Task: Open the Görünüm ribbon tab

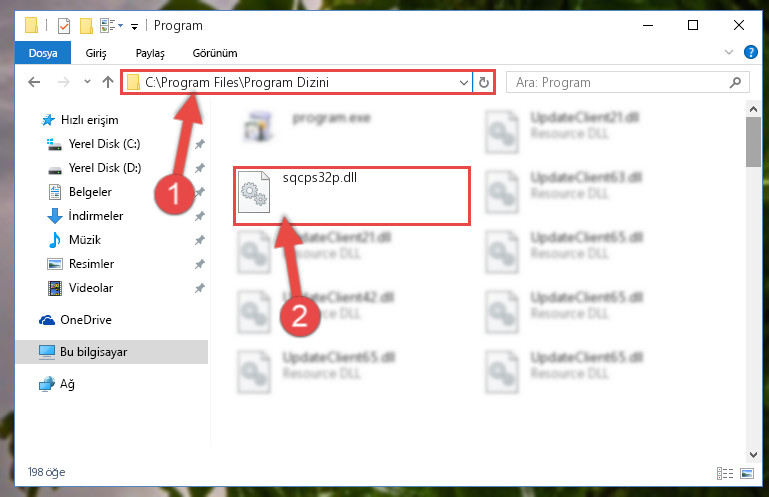Action: (215, 53)
